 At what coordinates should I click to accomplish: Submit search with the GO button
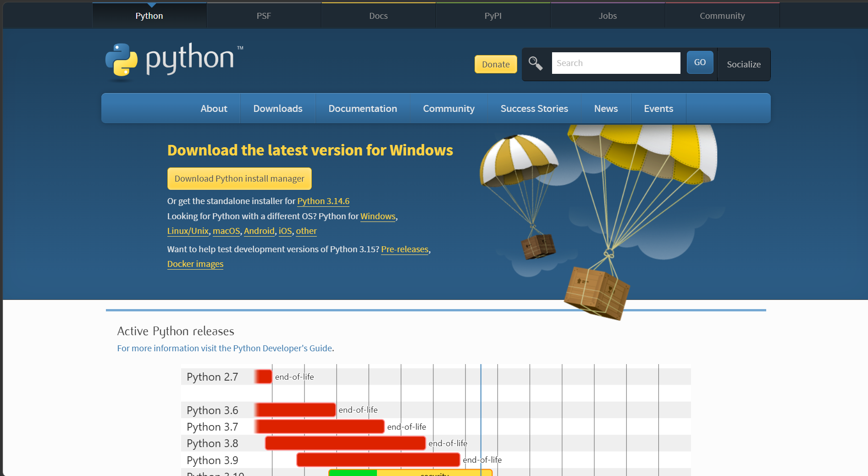[700, 62]
